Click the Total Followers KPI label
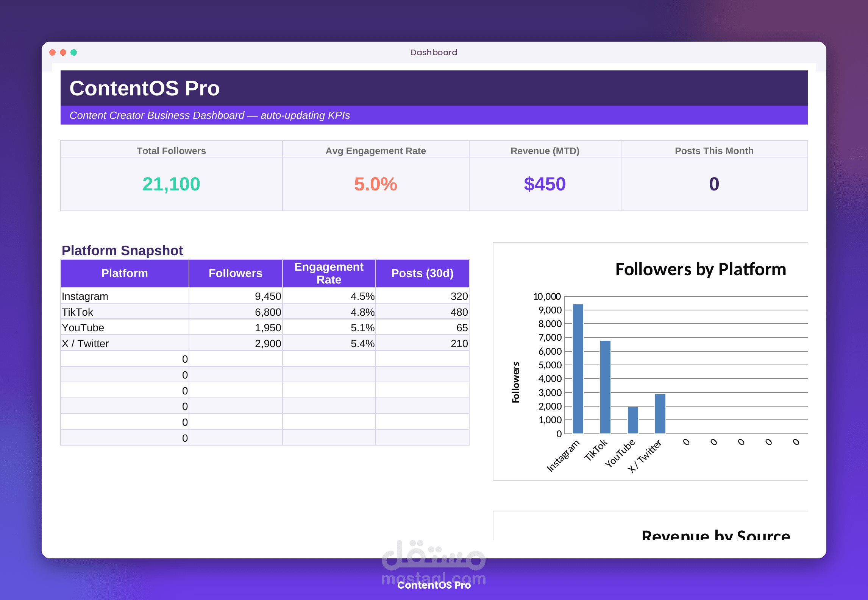Screen dimensions: 868x600 pos(171,151)
